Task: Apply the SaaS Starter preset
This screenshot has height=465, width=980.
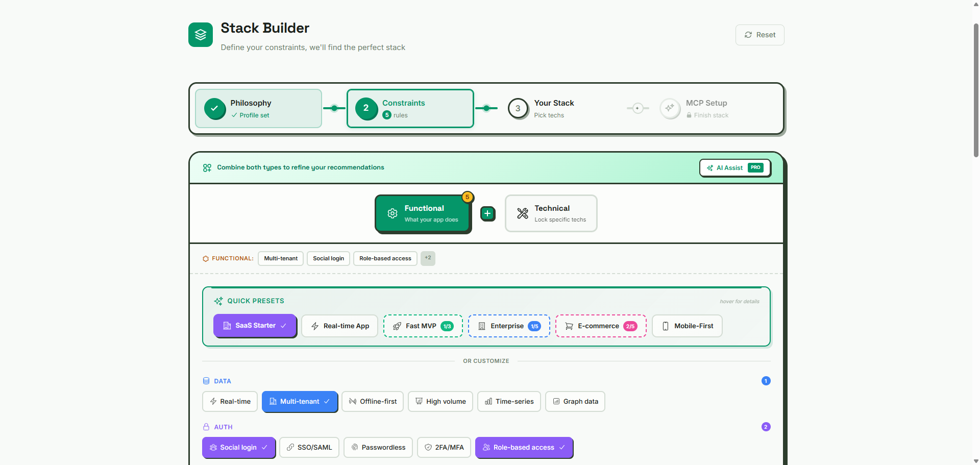Action: click(255, 326)
